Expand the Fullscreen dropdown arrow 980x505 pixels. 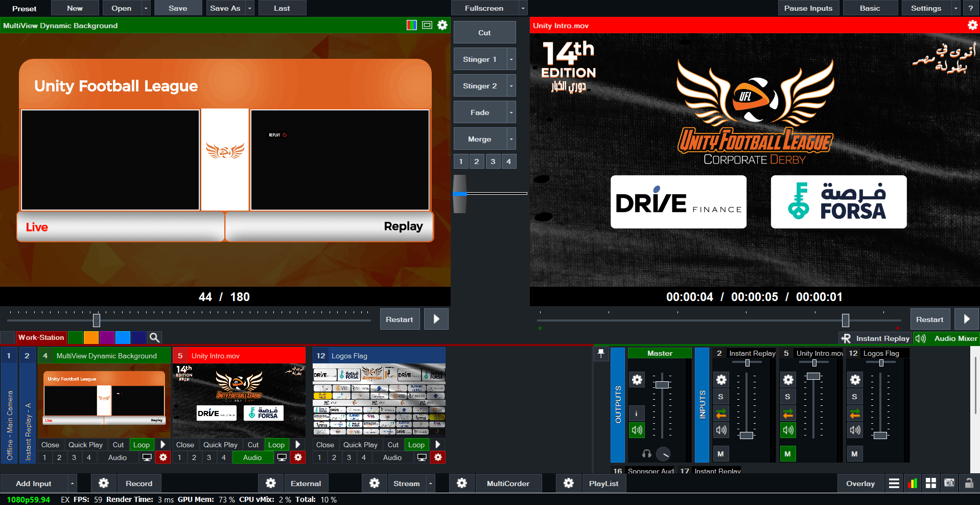click(x=523, y=8)
